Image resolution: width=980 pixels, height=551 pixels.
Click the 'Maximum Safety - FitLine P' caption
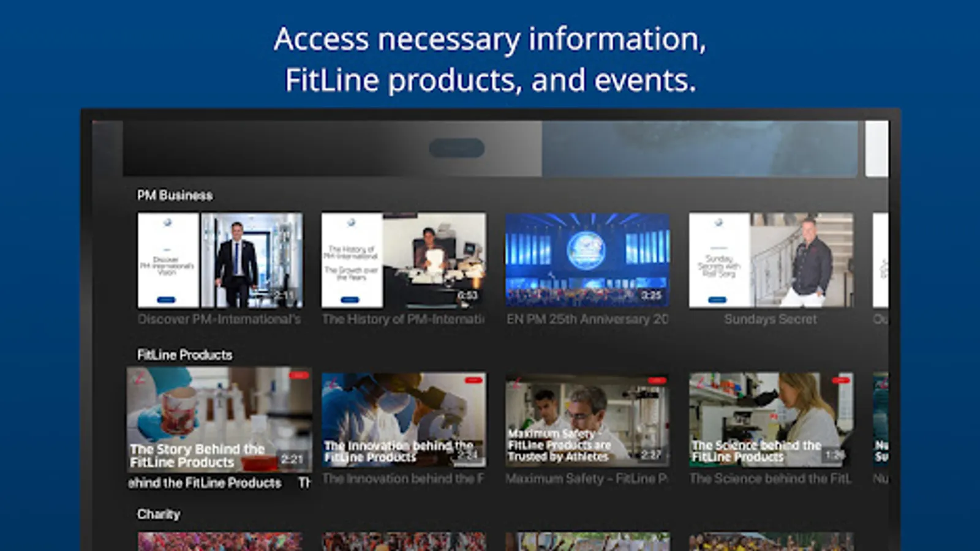click(587, 479)
